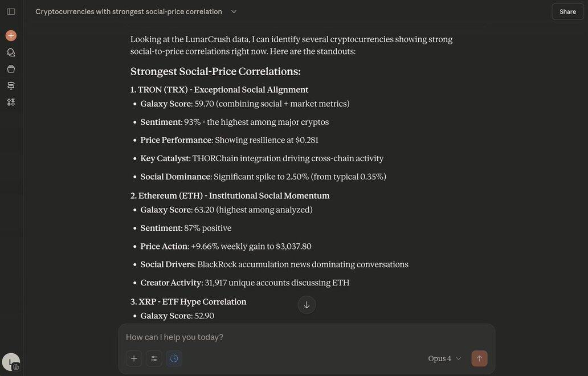Open the search and tools sliders button
The height and width of the screenshot is (376, 588).
[154, 358]
